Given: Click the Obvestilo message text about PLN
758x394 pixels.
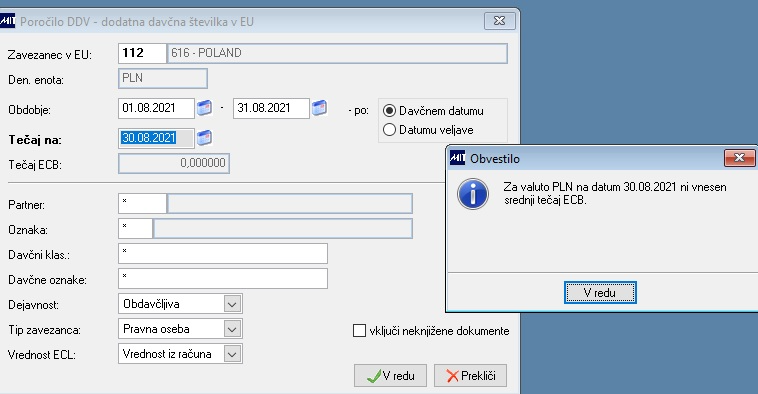Looking at the screenshot, I should pos(614,193).
